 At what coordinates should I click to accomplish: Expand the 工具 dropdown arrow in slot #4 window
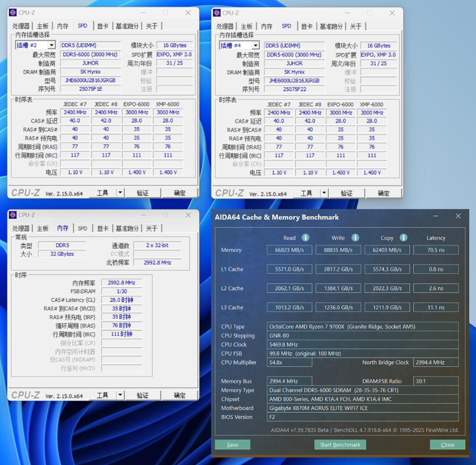324,193
